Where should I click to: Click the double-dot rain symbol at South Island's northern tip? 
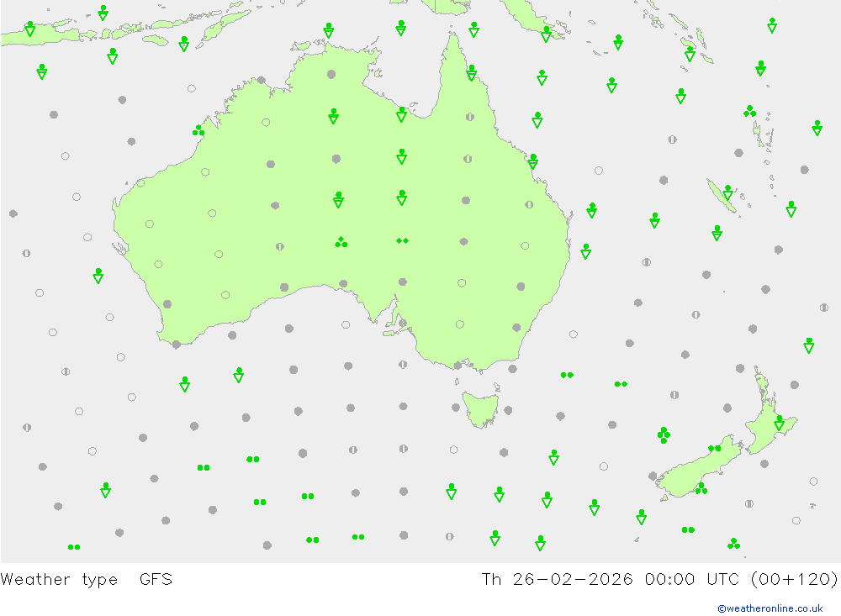click(714, 448)
